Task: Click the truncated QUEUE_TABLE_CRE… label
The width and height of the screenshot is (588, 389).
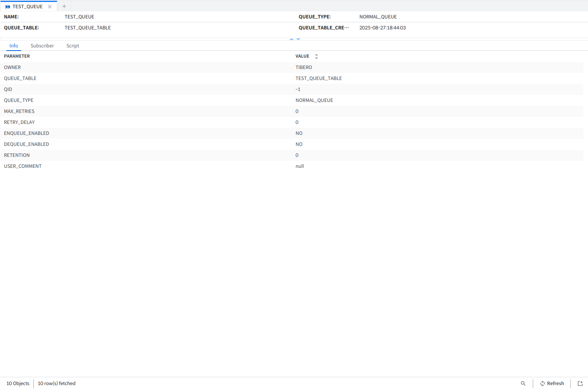Action: tap(323, 28)
